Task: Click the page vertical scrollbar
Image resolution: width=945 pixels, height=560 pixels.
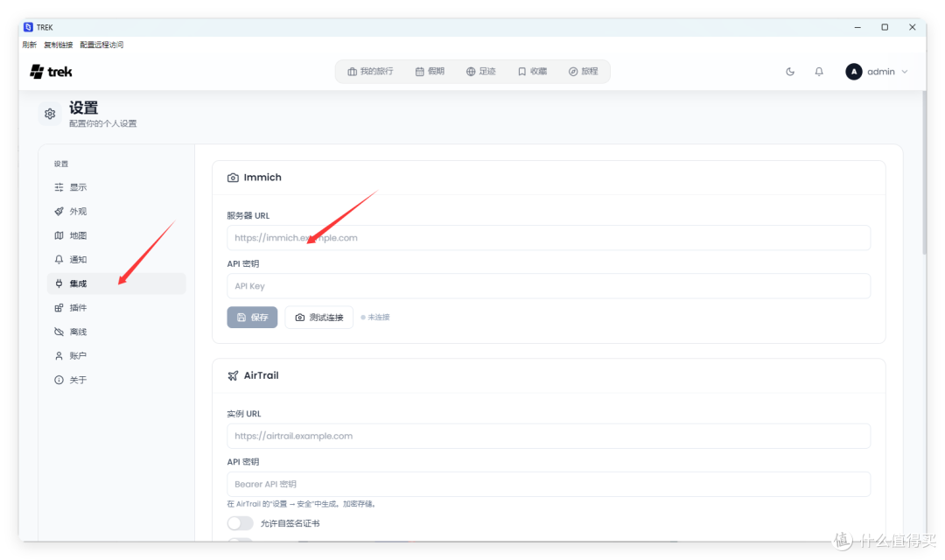Action: (x=924, y=173)
